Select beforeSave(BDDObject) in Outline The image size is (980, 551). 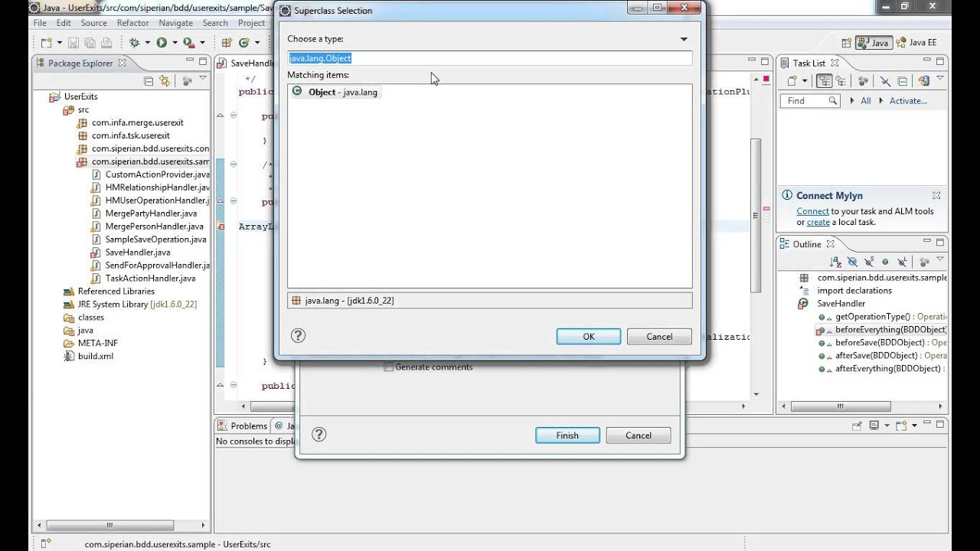pos(882,342)
